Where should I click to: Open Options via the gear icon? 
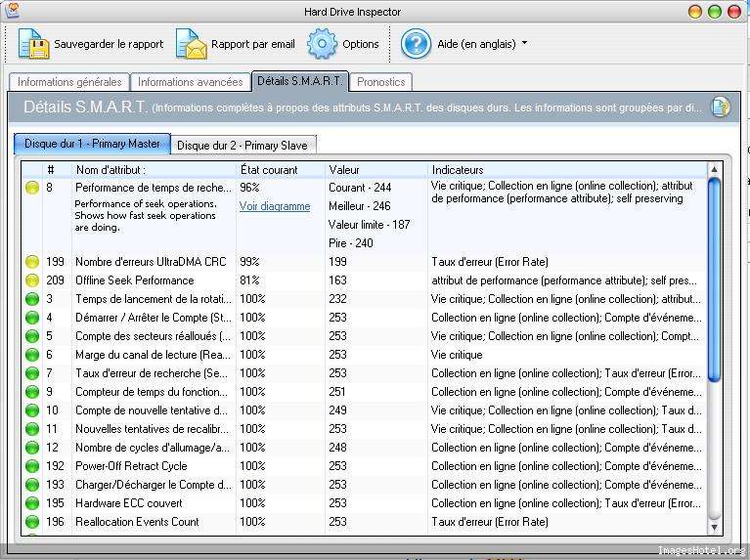[x=322, y=44]
